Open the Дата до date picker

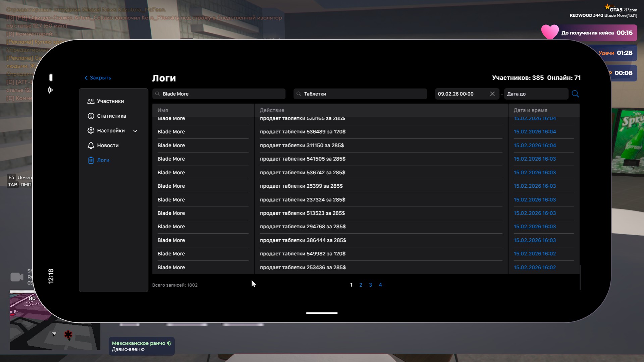[x=535, y=94]
